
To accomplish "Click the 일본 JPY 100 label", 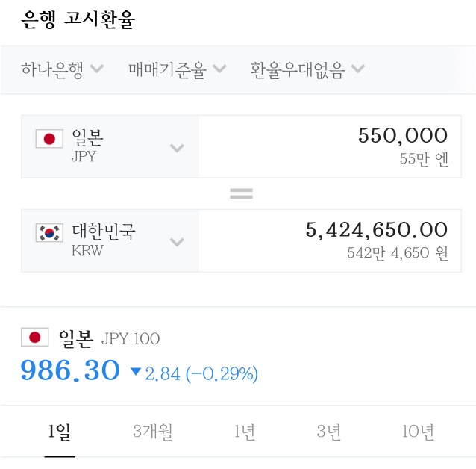I will click(x=109, y=339).
